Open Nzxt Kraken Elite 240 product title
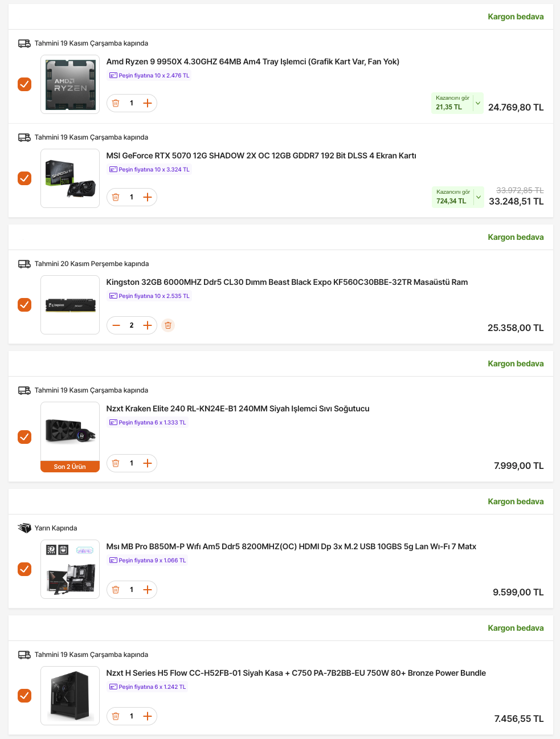Viewport: 560px width, 739px height. pos(238,409)
